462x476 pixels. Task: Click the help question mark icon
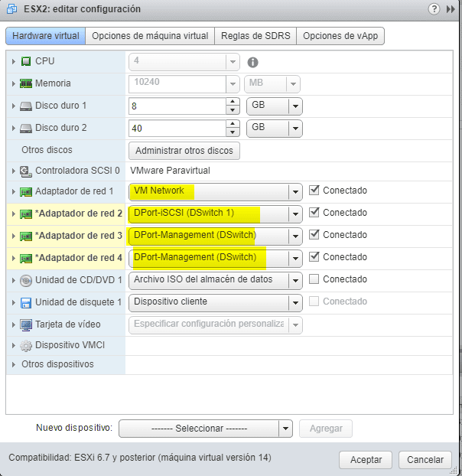pos(434,9)
